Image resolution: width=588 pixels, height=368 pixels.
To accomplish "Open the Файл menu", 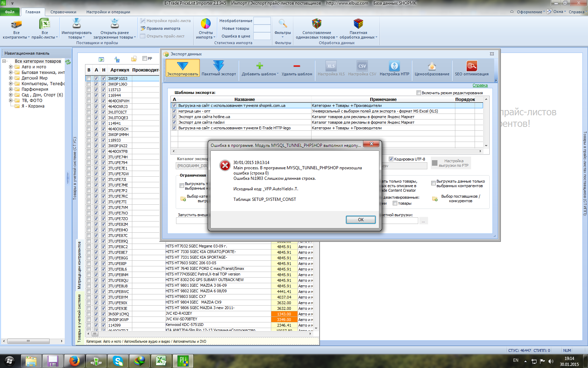I will [10, 12].
